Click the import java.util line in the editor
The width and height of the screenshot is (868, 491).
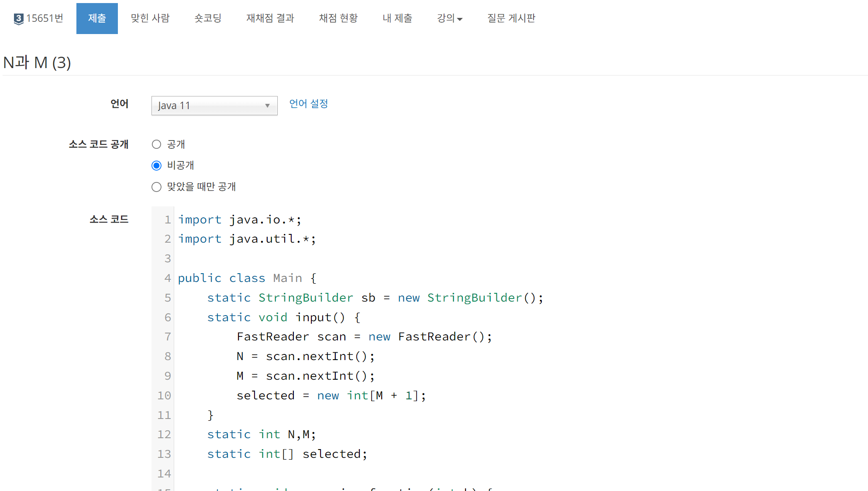point(247,239)
